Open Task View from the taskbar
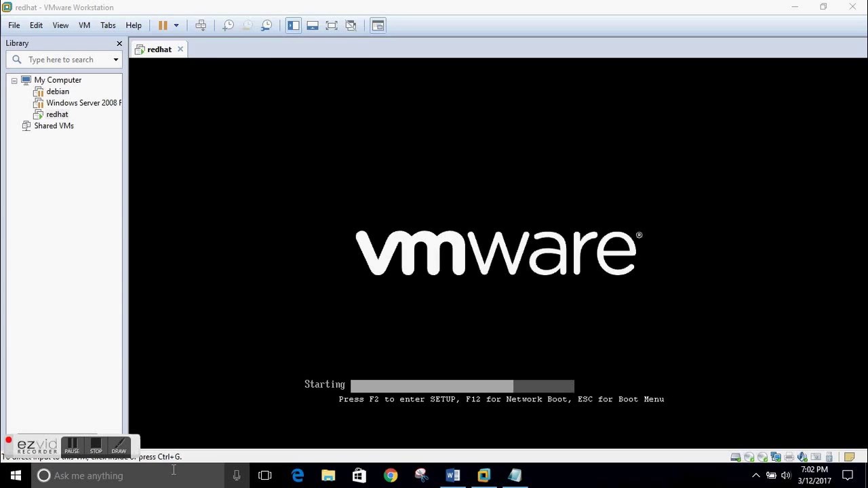This screenshot has width=868, height=488. coord(265,476)
